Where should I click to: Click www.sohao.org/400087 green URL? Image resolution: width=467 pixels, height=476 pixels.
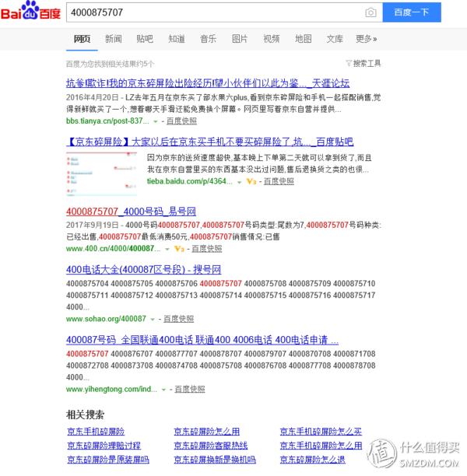[x=106, y=319]
